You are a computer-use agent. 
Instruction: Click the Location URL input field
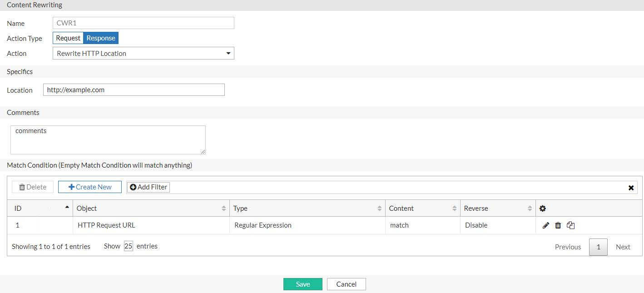pos(134,89)
